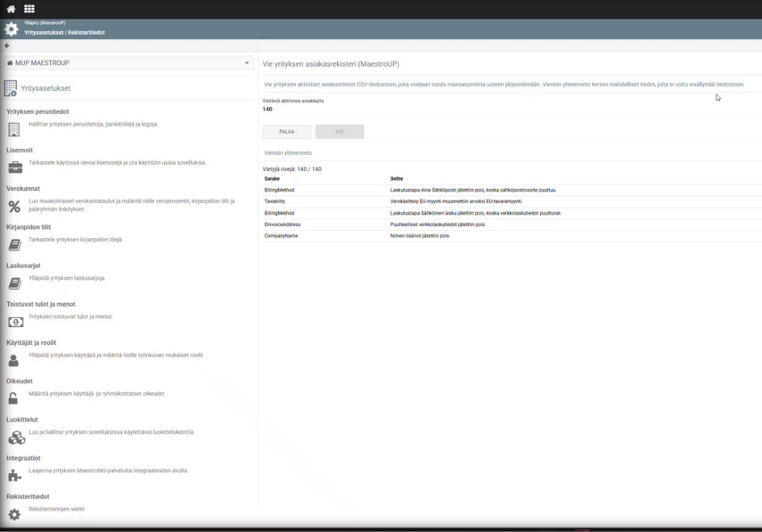Click 'Viennin yhteenveto' section label
762x532 pixels.
tap(288, 153)
